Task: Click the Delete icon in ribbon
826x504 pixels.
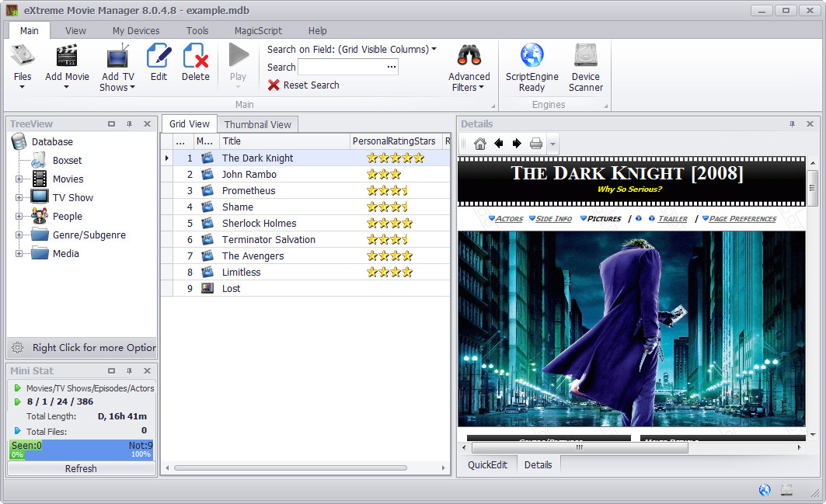Action: pos(196,57)
